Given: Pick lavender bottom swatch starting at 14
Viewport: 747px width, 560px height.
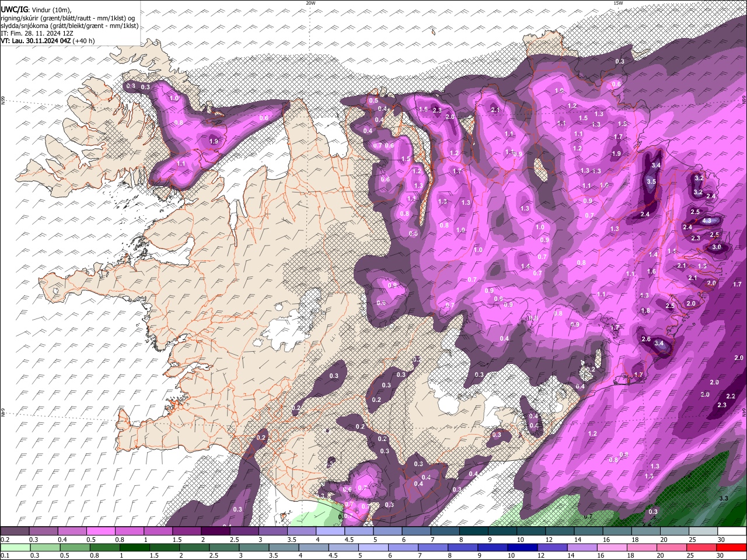Looking at the screenshot, I should (582, 548).
